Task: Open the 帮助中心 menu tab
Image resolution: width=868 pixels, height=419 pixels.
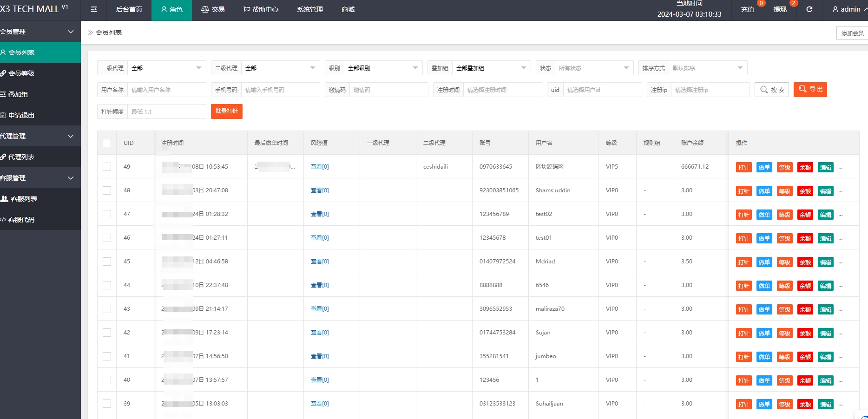Action: 261,9
